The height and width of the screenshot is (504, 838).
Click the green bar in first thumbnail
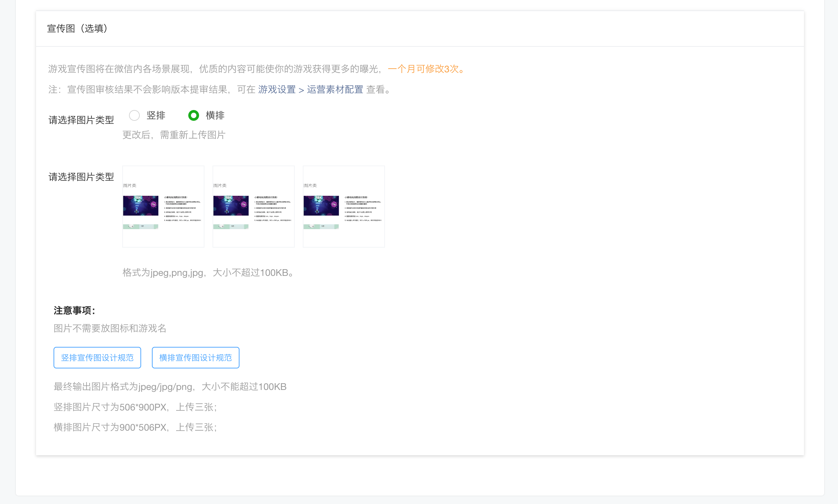[x=140, y=226]
